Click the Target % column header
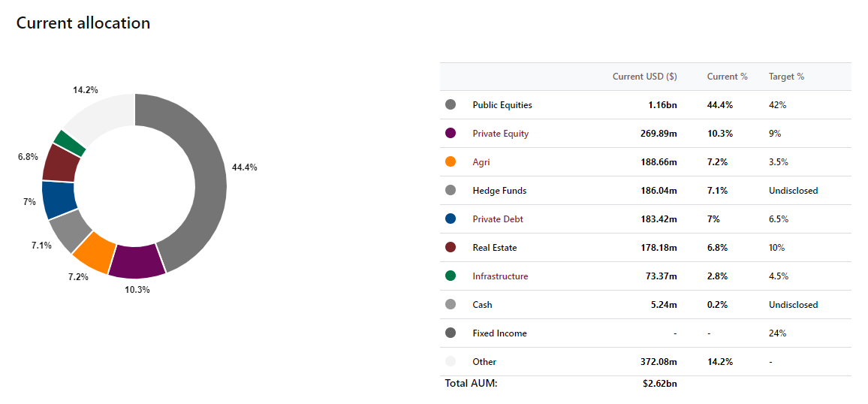868x404 pixels. 786,77
